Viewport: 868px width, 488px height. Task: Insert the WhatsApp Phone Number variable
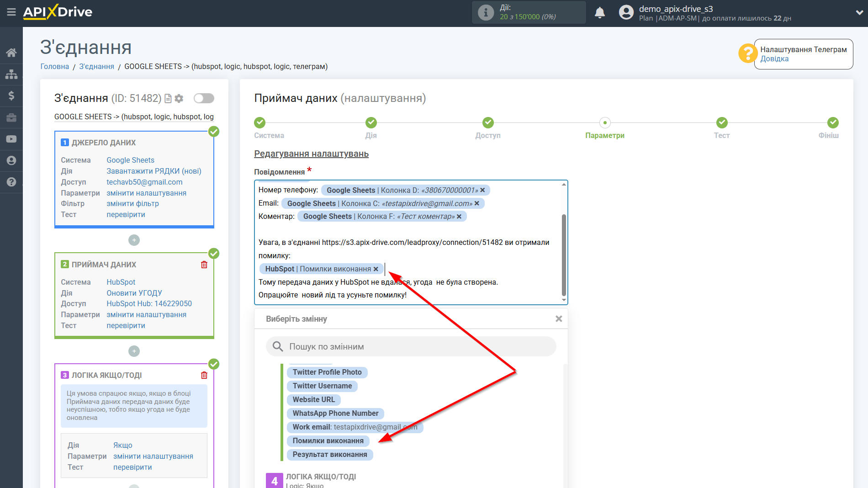(335, 414)
